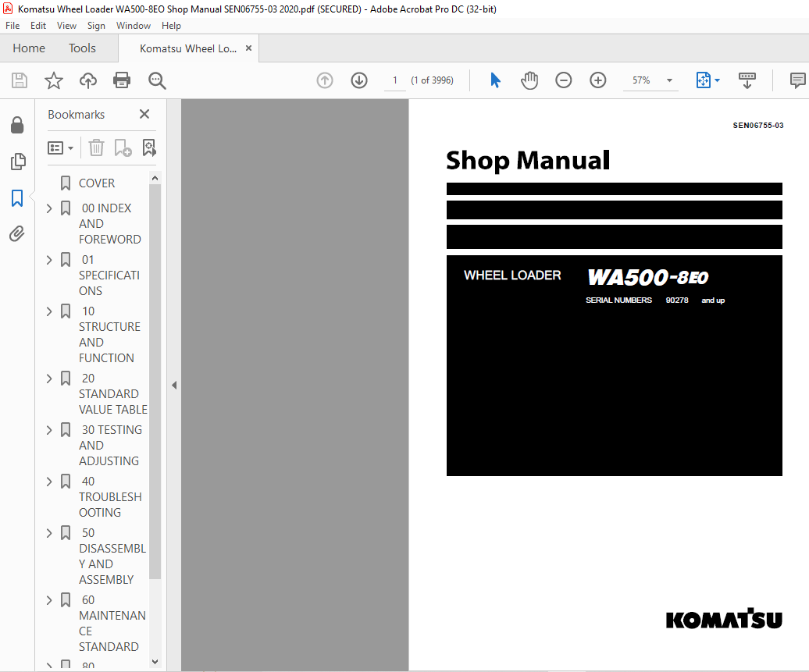
Task: Open the File menu
Action: (x=12, y=26)
